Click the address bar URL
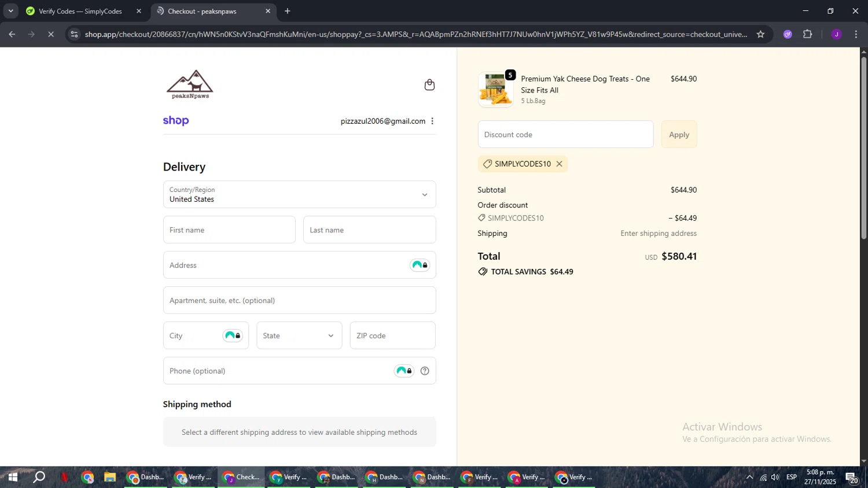This screenshot has height=488, width=868. coord(415,34)
